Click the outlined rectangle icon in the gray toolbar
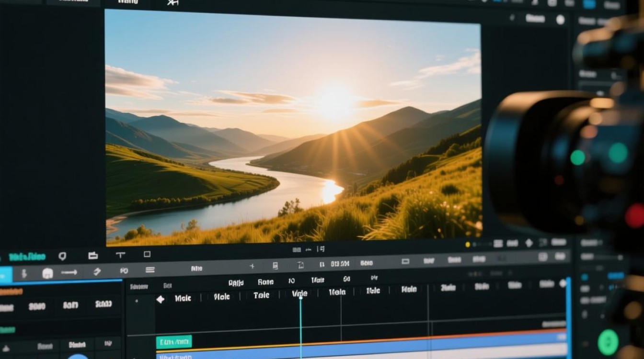This screenshot has height=359, width=644. (x=405, y=261)
